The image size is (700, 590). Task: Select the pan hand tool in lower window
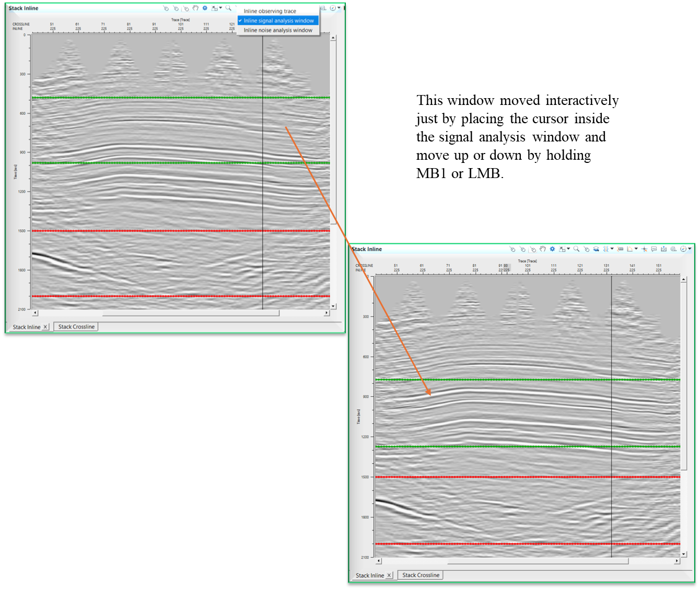tap(543, 249)
